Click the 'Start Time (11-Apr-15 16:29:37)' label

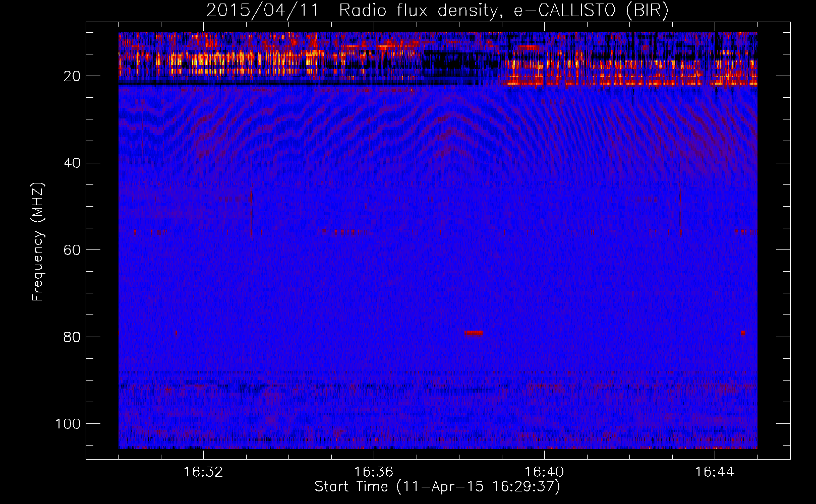click(x=437, y=487)
